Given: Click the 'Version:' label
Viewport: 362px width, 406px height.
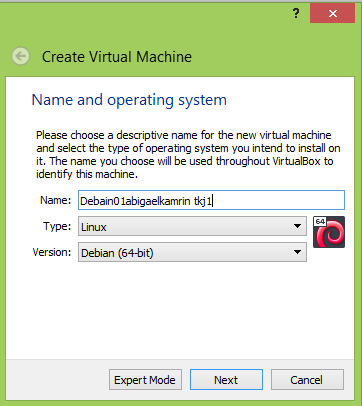Looking at the screenshot, I should click(x=52, y=252).
